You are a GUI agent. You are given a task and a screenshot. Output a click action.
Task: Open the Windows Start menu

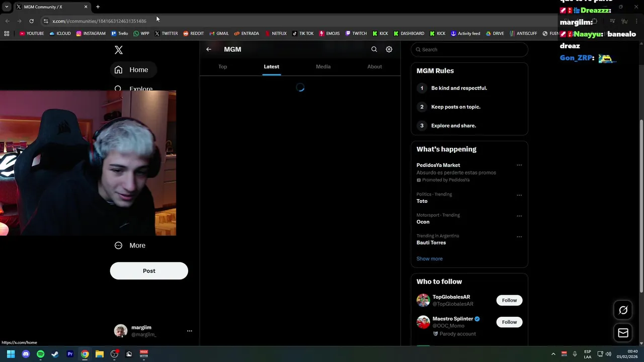[11, 354]
